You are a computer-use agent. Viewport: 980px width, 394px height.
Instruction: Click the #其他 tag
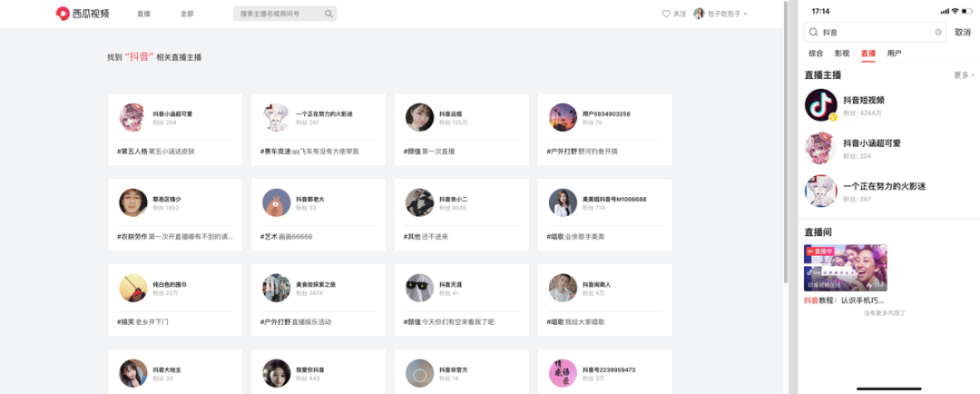(411, 236)
